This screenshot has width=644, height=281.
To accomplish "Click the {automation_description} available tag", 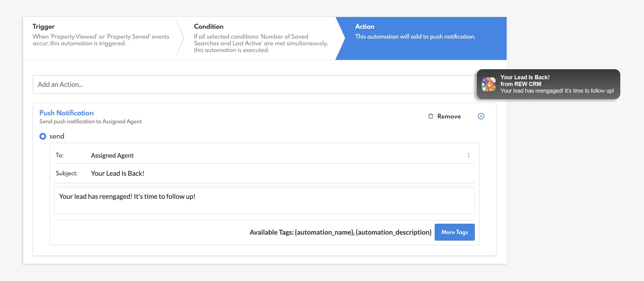I will click(393, 232).
